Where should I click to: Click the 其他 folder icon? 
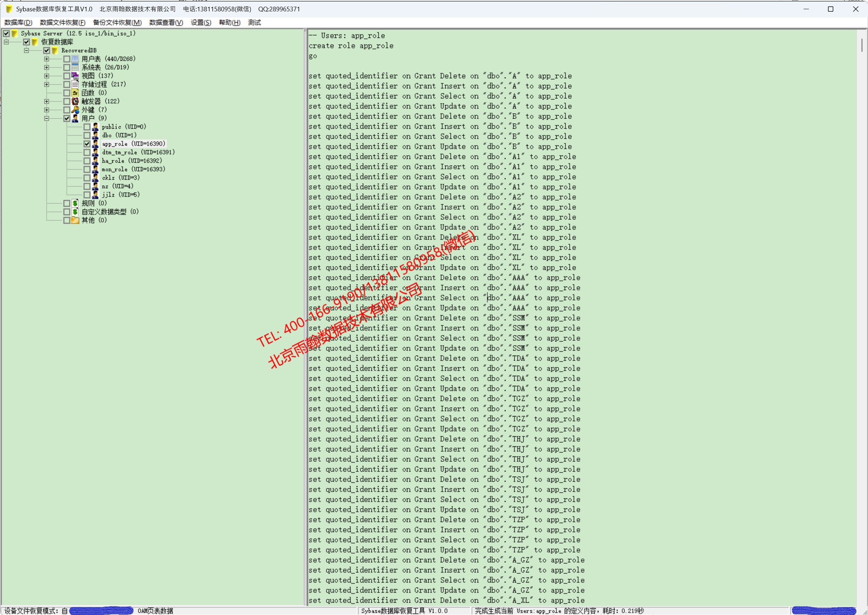(75, 220)
